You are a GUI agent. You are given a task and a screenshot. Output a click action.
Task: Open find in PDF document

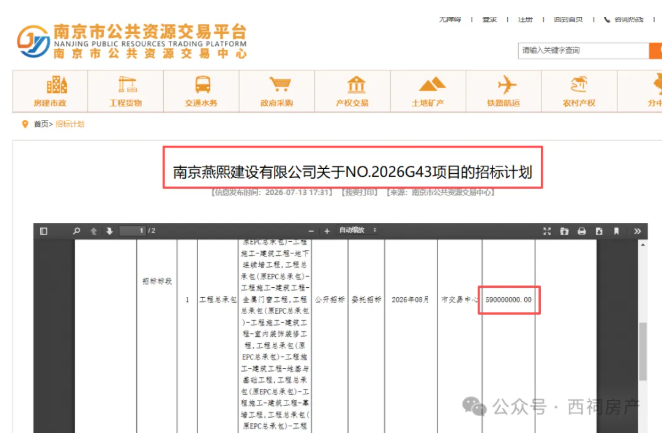click(77, 231)
